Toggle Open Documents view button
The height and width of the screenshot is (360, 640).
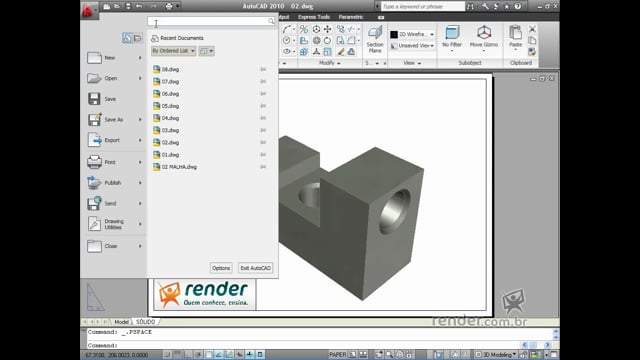138,38
